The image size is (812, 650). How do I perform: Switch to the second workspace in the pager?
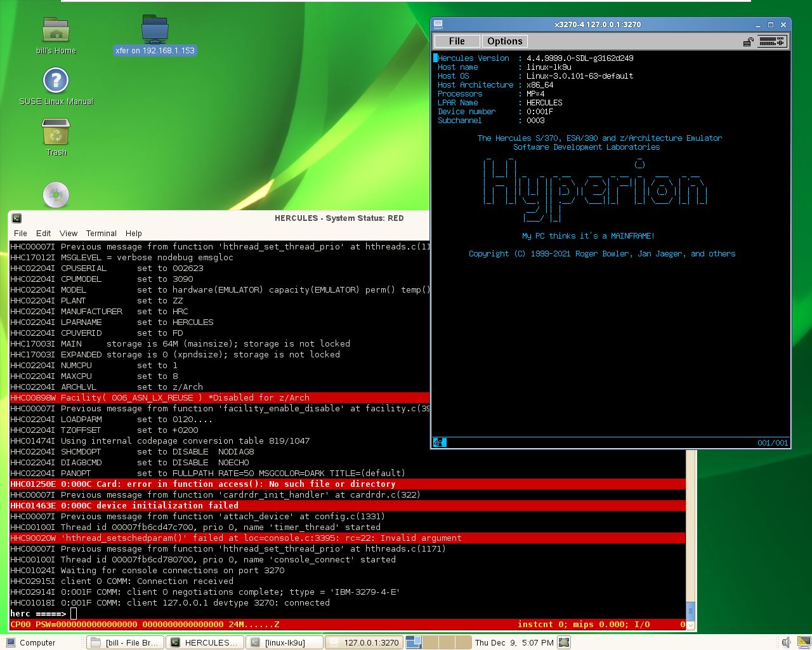[430, 642]
